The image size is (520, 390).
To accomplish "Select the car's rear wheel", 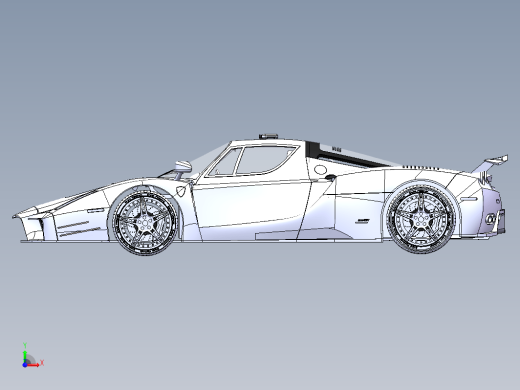I will [421, 220].
